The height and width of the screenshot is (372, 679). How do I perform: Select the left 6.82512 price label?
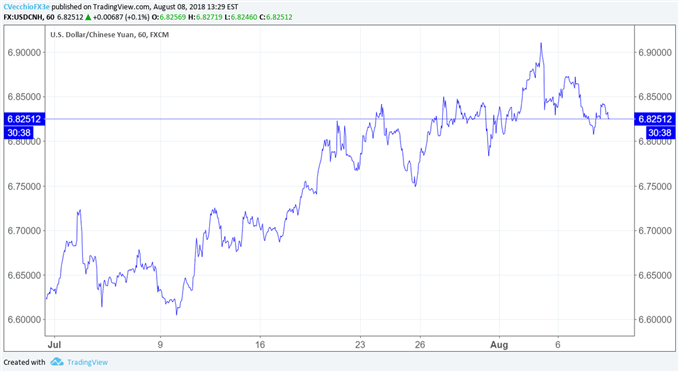[x=24, y=119]
